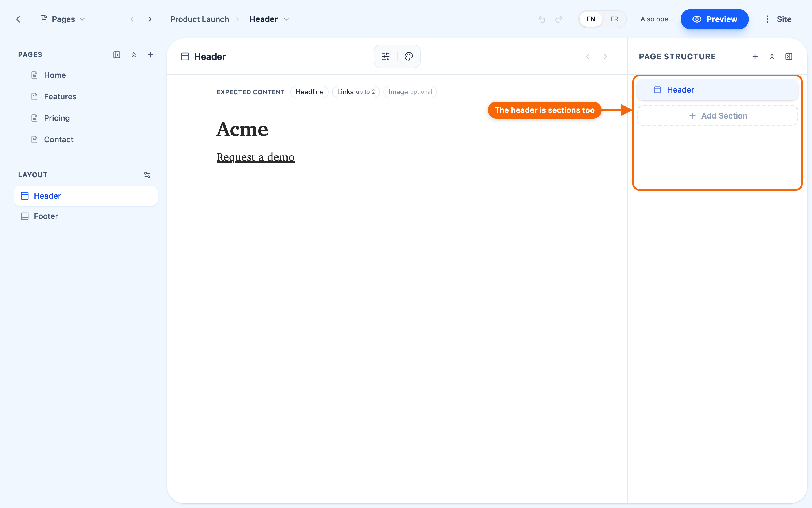812x508 pixels.
Task: Click the Request a demo link
Action: click(255, 157)
